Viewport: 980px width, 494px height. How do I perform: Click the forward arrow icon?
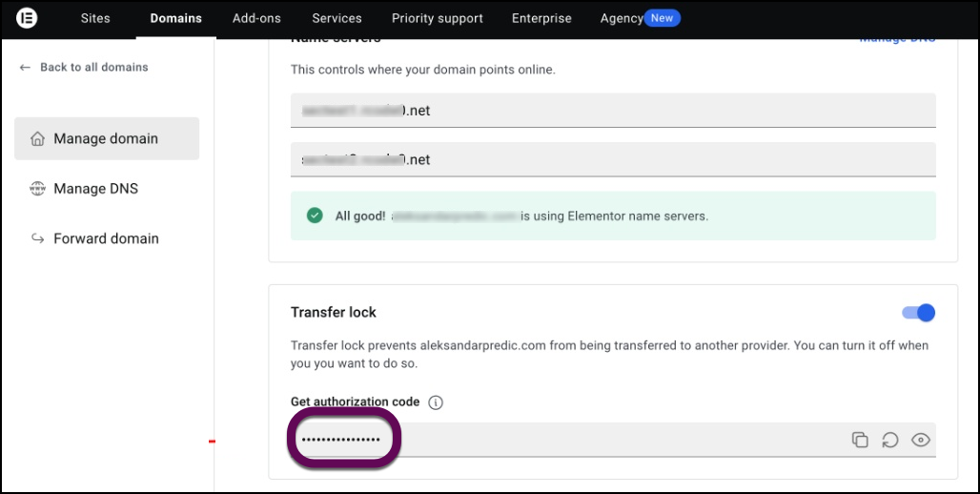click(37, 238)
